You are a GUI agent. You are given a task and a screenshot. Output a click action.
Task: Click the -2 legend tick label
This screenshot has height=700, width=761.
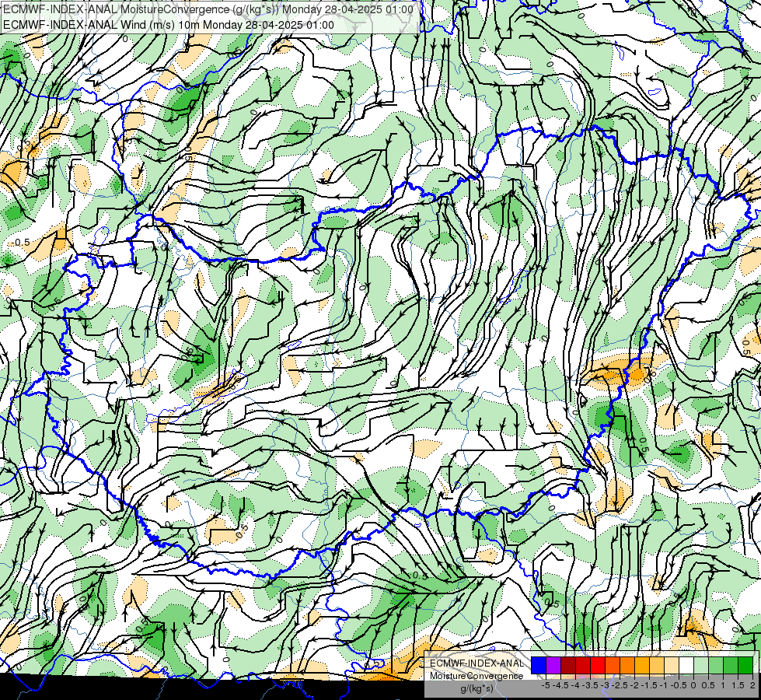click(635, 685)
